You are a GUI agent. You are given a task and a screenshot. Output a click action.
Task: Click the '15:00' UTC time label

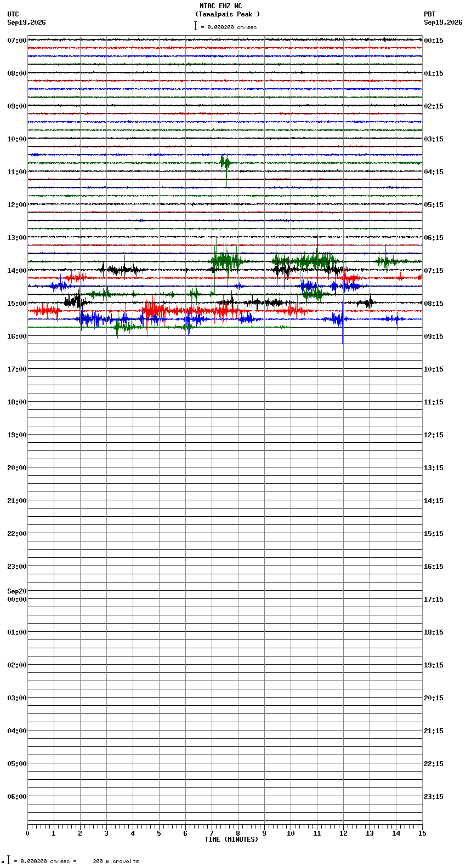pyautogui.click(x=17, y=304)
